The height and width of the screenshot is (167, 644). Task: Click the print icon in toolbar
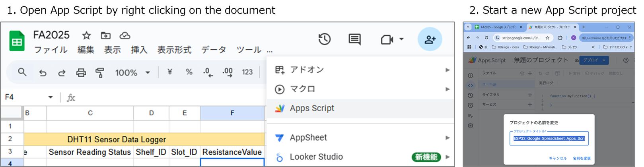(81, 72)
